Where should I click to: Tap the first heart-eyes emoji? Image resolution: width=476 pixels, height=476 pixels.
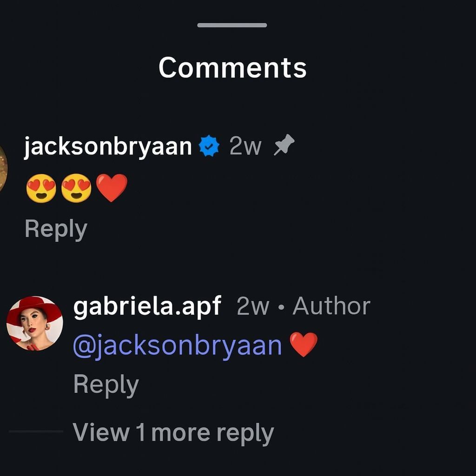[41, 189]
